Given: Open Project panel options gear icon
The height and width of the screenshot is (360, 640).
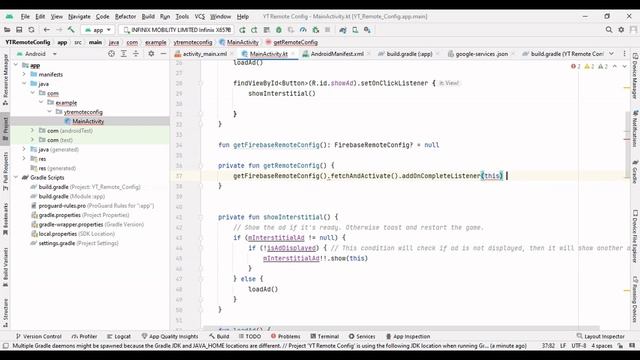Looking at the screenshot, I should 151,54.
